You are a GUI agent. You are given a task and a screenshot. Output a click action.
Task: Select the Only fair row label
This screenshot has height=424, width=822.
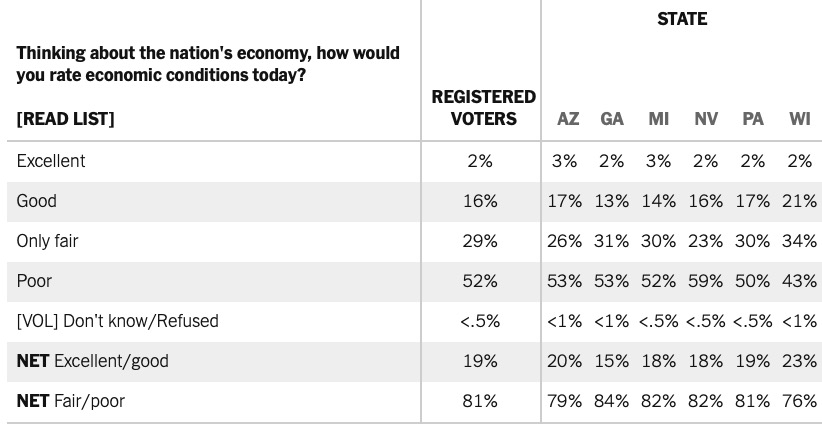point(46,241)
